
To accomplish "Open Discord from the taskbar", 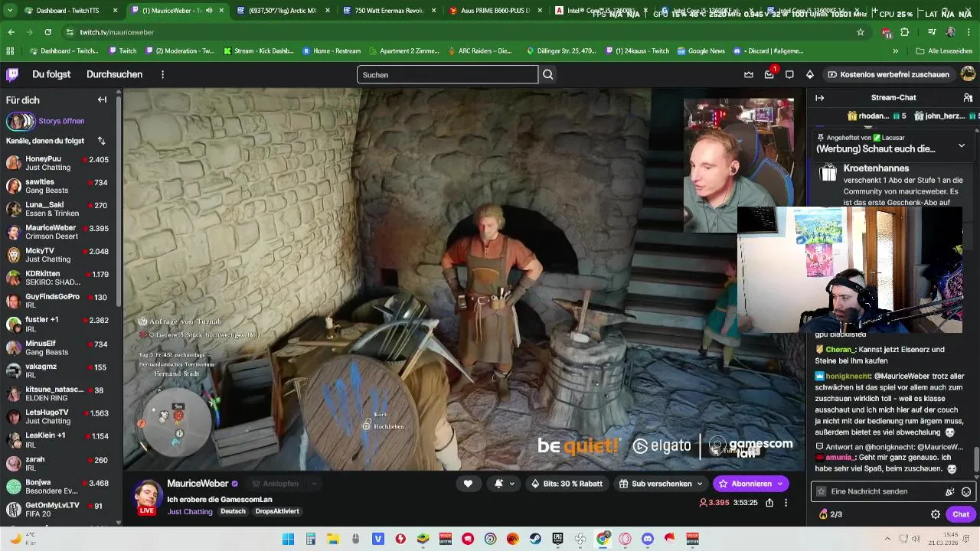I will click(x=648, y=539).
